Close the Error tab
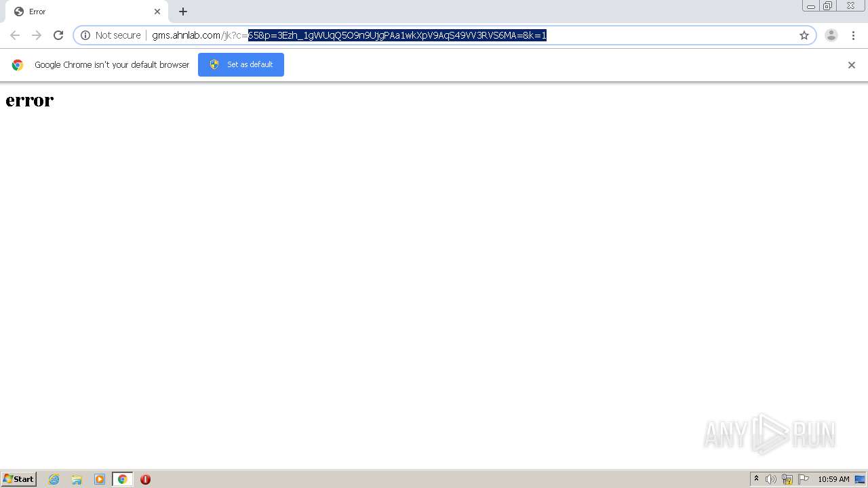 157,12
